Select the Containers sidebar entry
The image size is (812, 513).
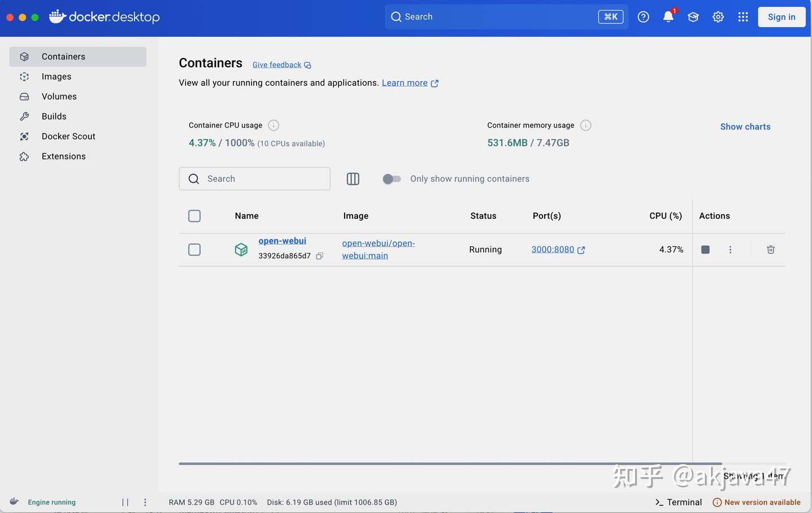click(x=63, y=56)
